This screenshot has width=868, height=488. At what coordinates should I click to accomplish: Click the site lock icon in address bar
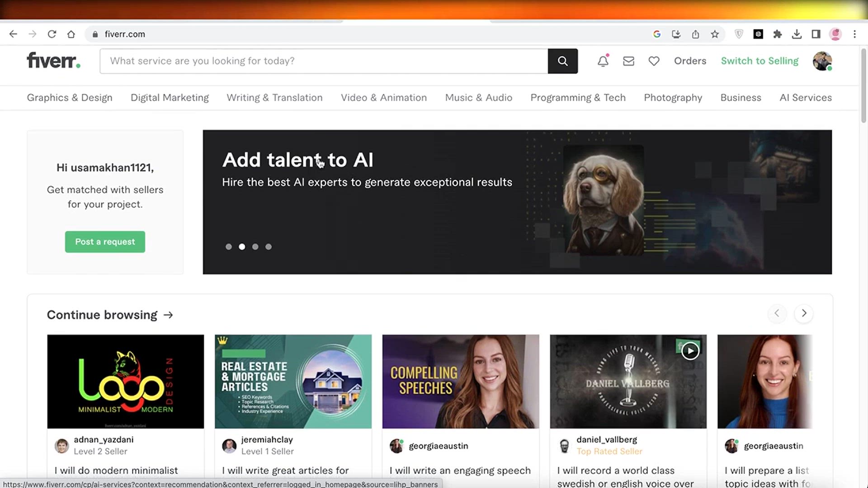(95, 34)
